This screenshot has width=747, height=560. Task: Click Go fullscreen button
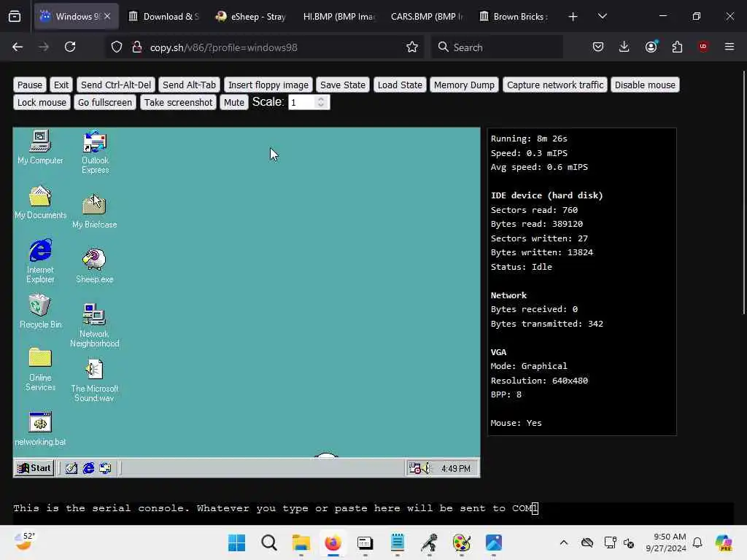click(105, 102)
